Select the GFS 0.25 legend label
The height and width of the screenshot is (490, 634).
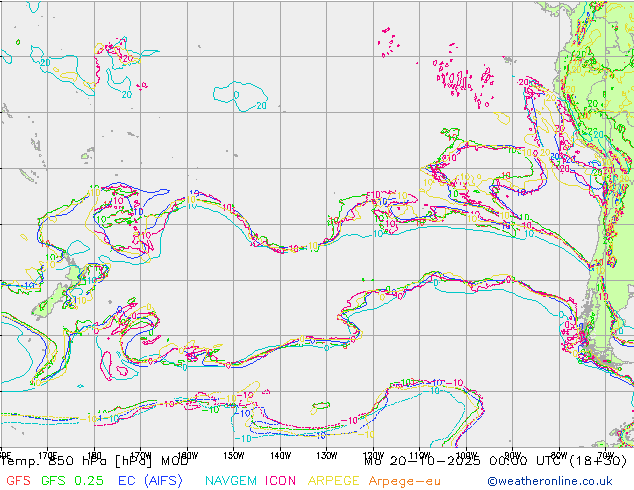coord(72,480)
